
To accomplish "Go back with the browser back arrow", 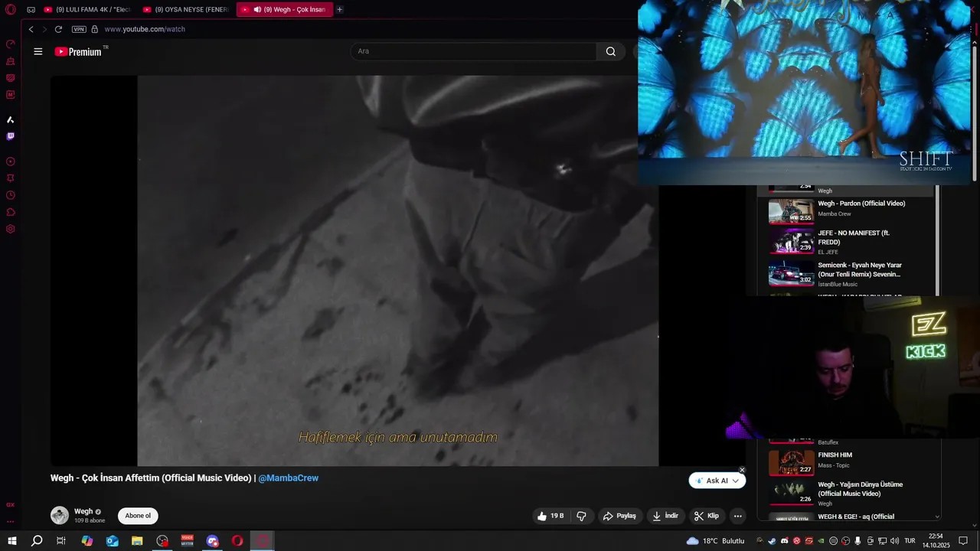I will 31,29.
